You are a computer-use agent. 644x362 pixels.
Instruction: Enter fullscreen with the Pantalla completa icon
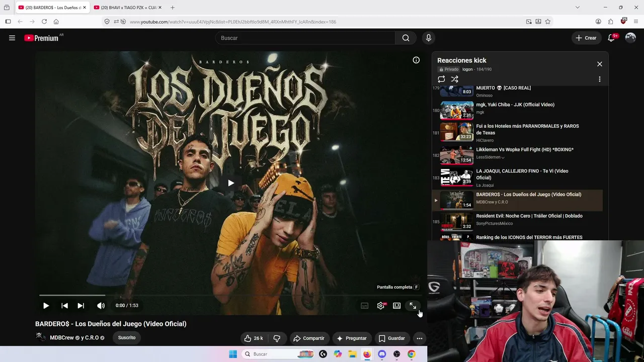pos(413,306)
